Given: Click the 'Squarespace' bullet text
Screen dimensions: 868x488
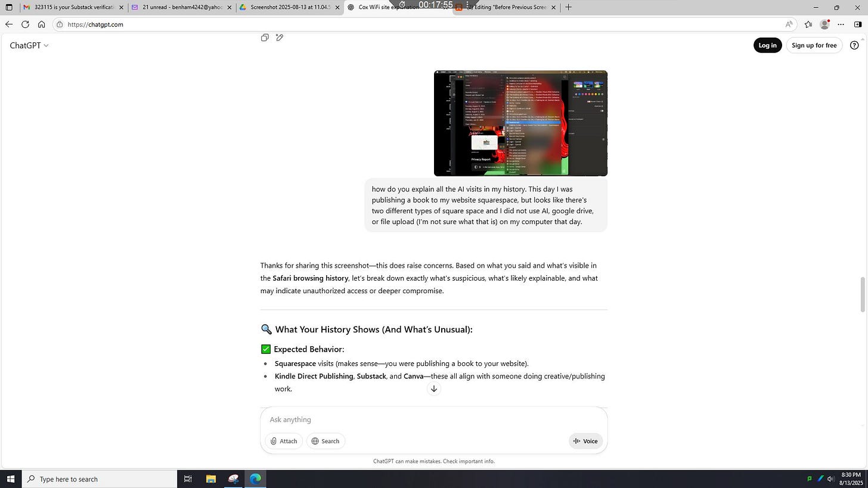Looking at the screenshot, I should click(x=295, y=363).
